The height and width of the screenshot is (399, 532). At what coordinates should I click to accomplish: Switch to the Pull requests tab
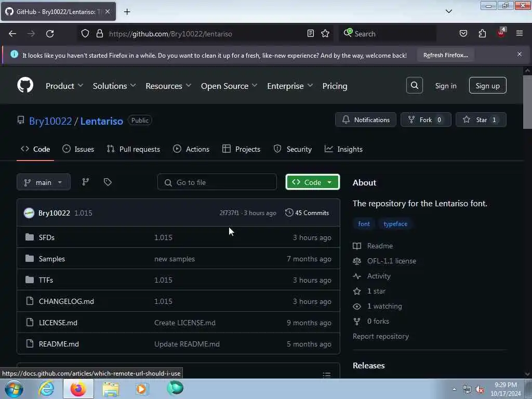[x=133, y=149]
